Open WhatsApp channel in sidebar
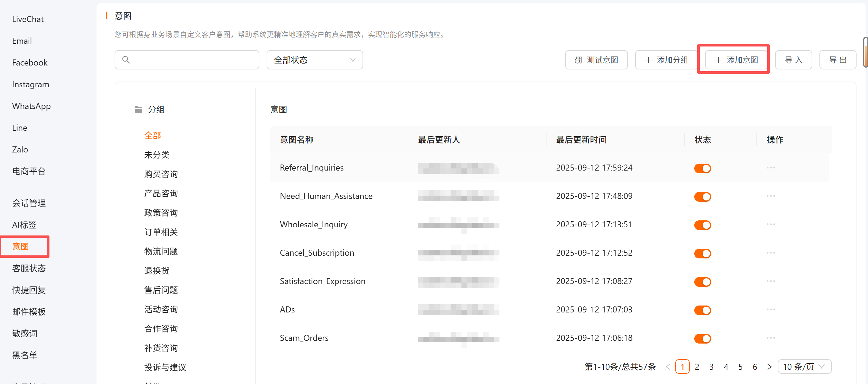 pyautogui.click(x=31, y=106)
